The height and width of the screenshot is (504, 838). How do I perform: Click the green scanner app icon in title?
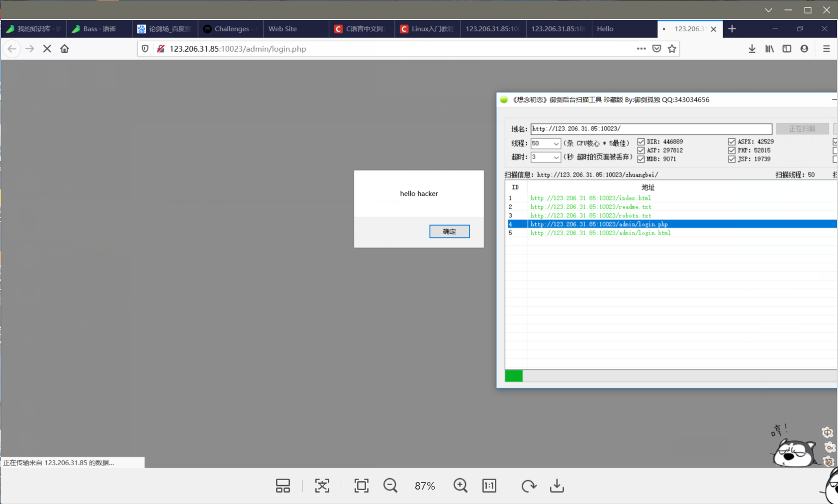(x=504, y=99)
